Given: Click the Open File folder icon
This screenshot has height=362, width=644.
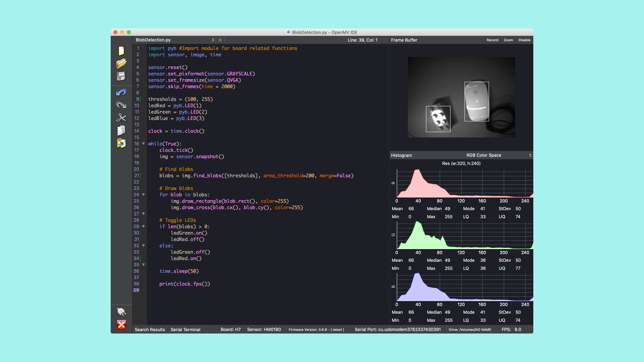Looking at the screenshot, I should click(121, 63).
